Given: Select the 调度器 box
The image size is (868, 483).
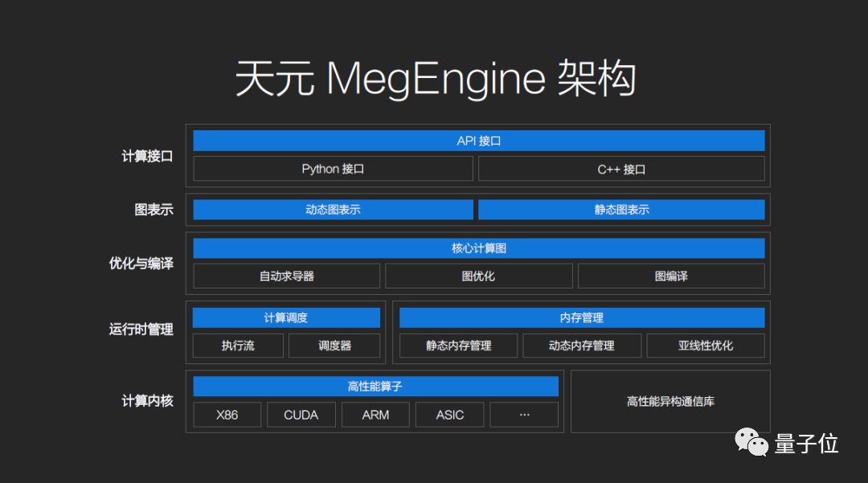Looking at the screenshot, I should tap(334, 346).
